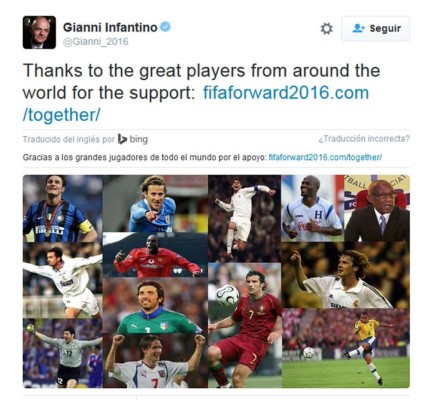Open photo of man in suit and tie
Image resolution: width=434 pixels, height=400 pixels.
coord(377,208)
